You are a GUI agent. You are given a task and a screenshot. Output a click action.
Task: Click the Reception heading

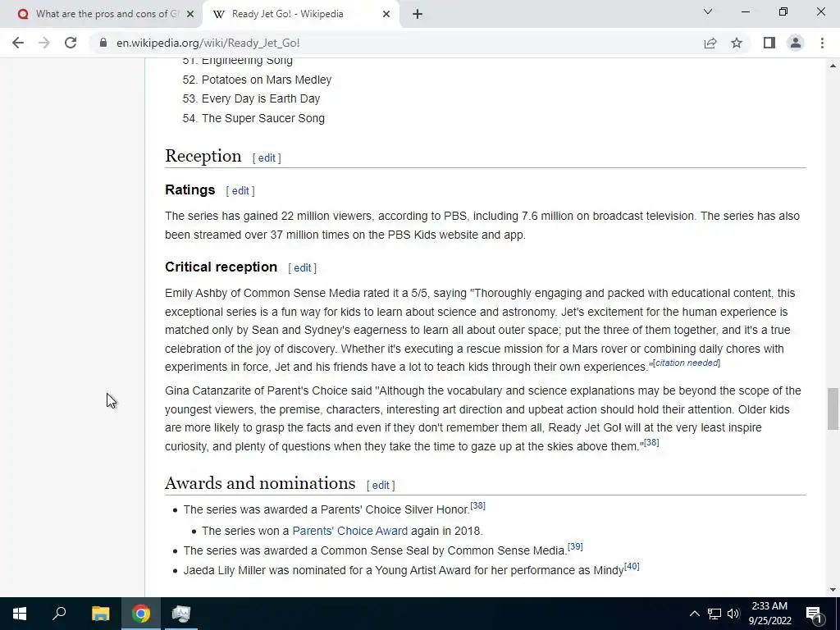pos(203,156)
